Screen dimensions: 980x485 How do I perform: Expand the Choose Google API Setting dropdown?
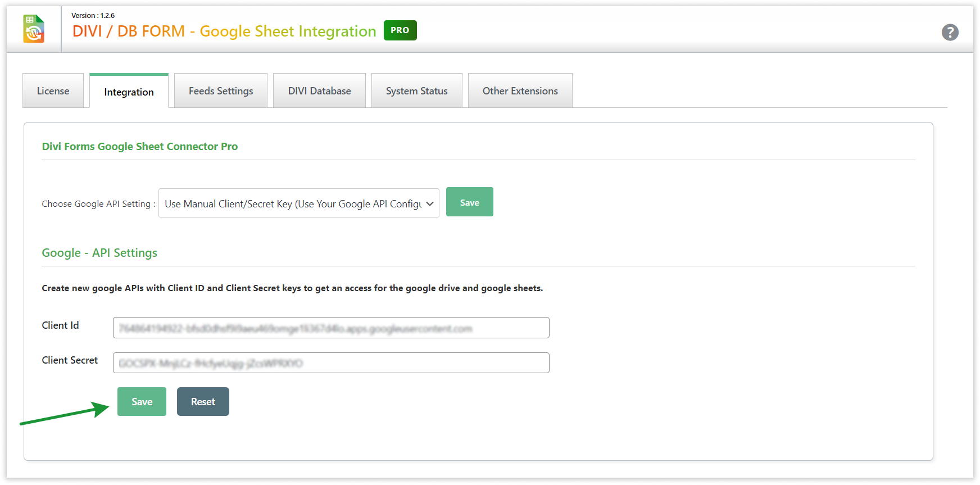coord(298,203)
